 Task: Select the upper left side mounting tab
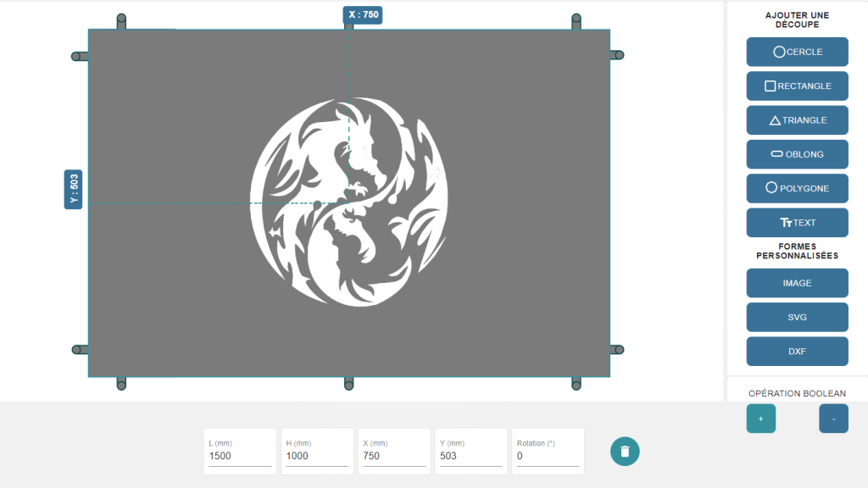click(80, 57)
